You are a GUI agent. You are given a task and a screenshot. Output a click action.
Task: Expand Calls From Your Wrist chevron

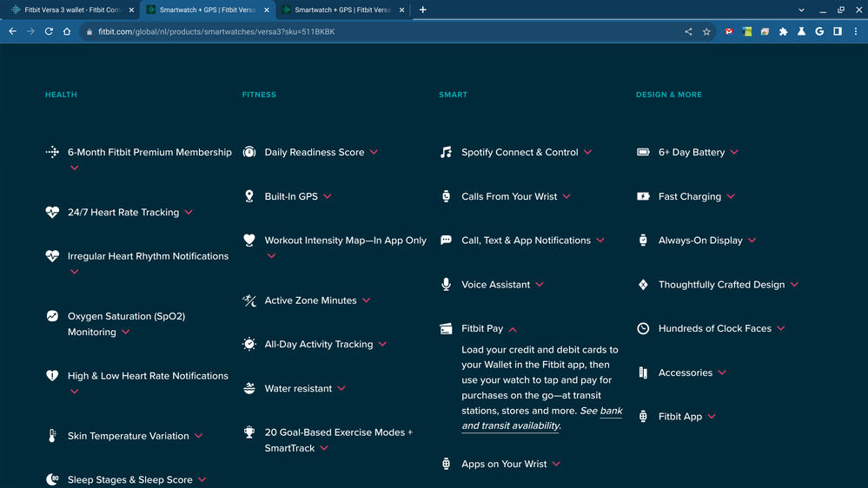coord(567,196)
